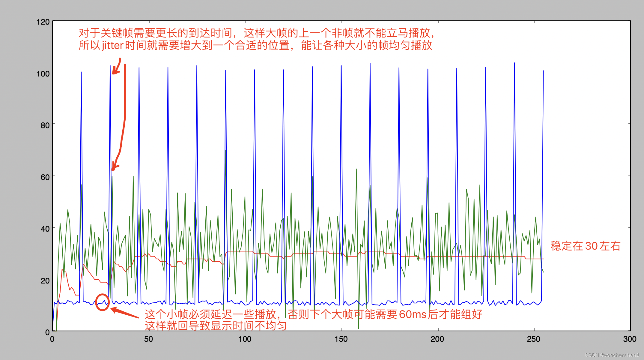Click the CSDN @vonchenchen1 watermark
The height and width of the screenshot is (360, 644).
click(x=612, y=355)
